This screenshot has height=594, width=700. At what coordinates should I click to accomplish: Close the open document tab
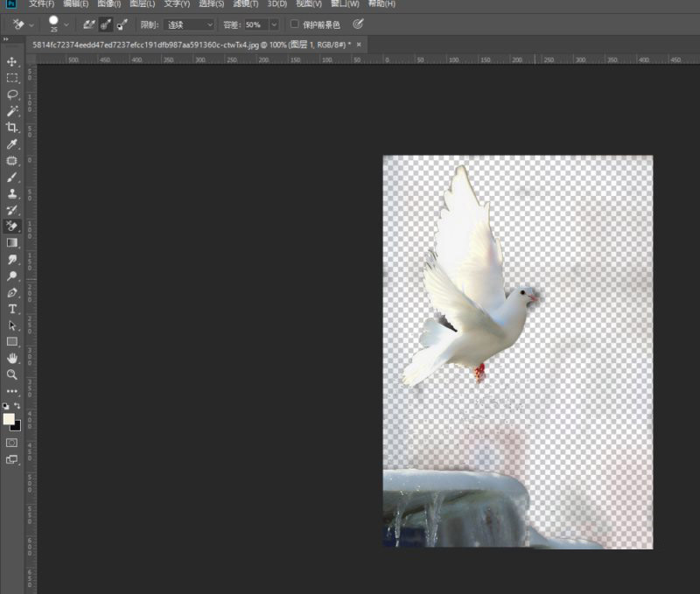point(359,44)
